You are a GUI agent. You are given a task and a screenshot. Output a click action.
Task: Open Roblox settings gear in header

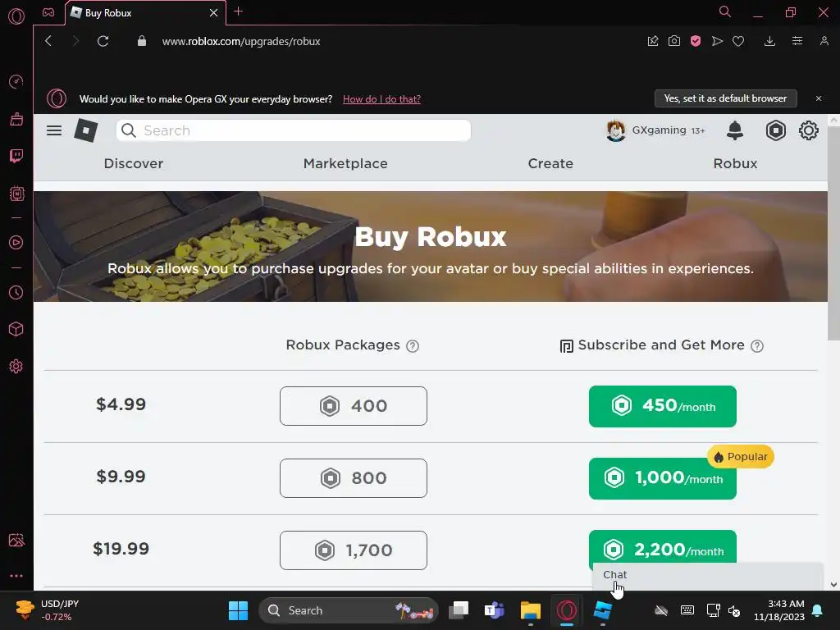808,130
